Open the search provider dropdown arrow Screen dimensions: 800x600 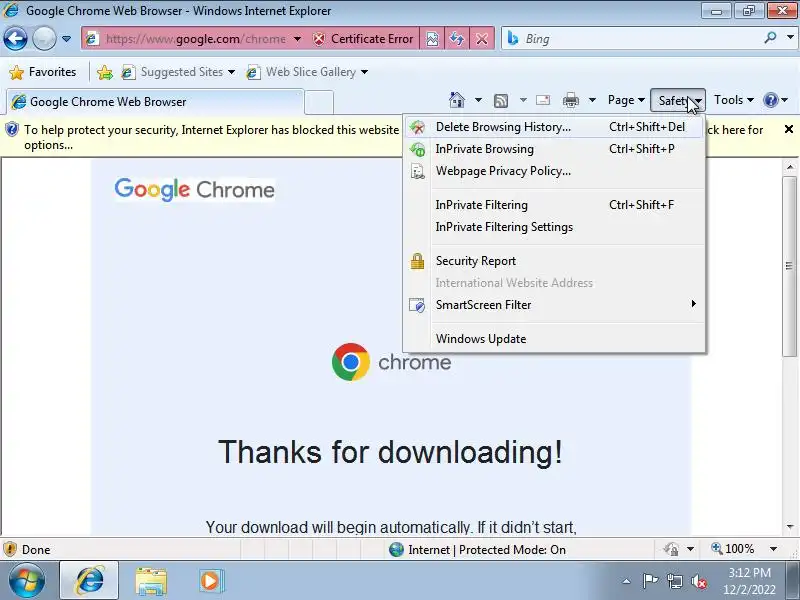tap(790, 38)
